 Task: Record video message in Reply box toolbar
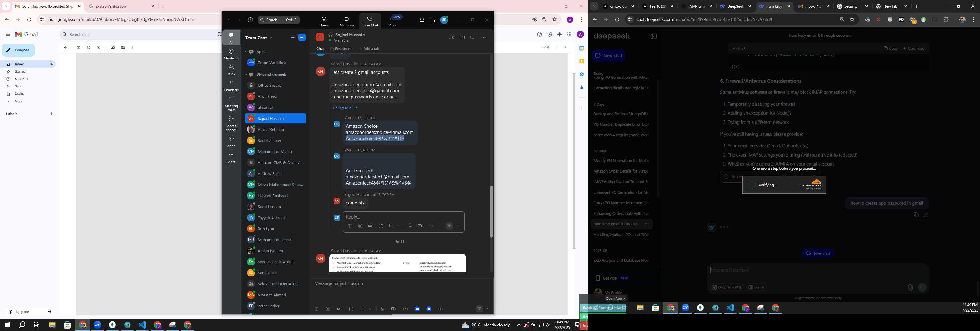pos(420,226)
